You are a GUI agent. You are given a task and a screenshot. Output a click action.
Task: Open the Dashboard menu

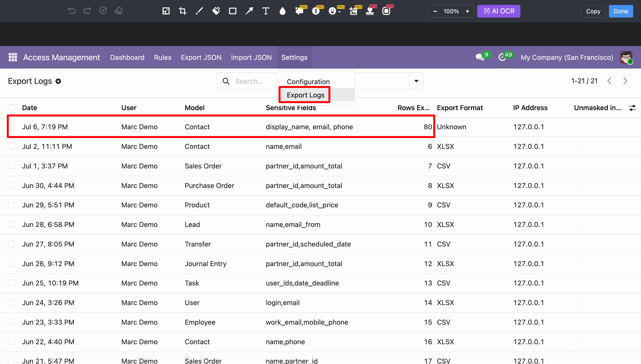pos(127,57)
